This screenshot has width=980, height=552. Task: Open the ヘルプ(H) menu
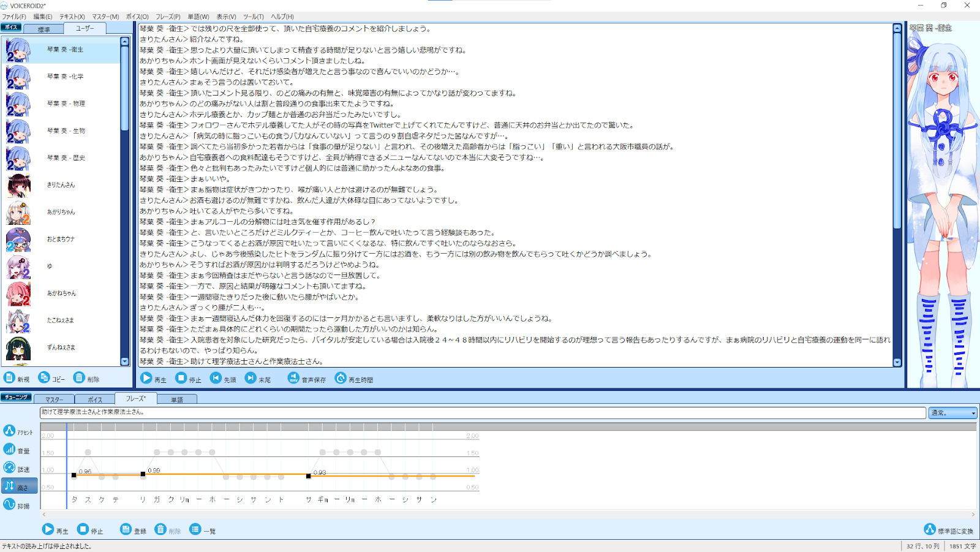(282, 17)
